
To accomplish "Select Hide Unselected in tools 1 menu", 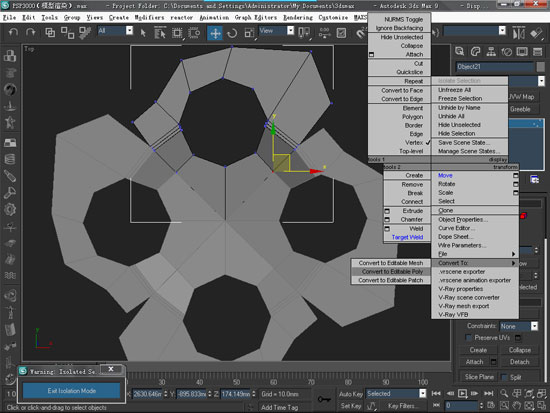I will tap(402, 37).
